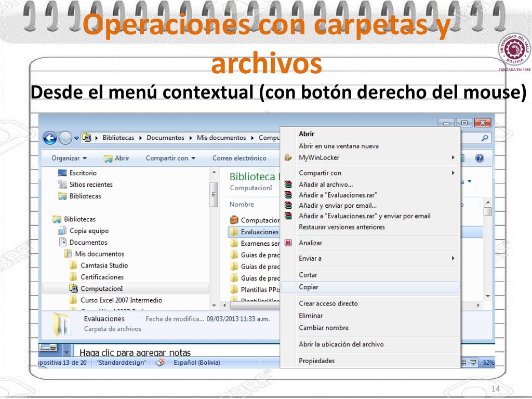Choose Abrir en una ventana nueva
Screen dimensions: 532x399
(x=370, y=146)
